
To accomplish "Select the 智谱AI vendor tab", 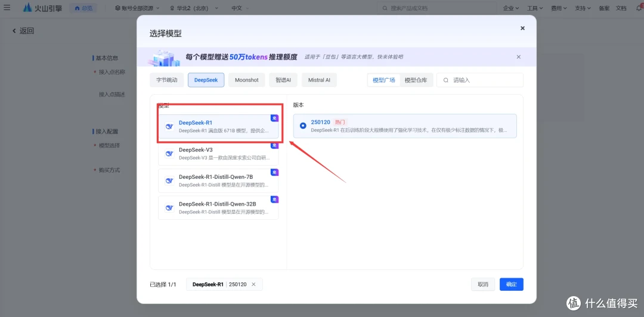I will pos(283,80).
